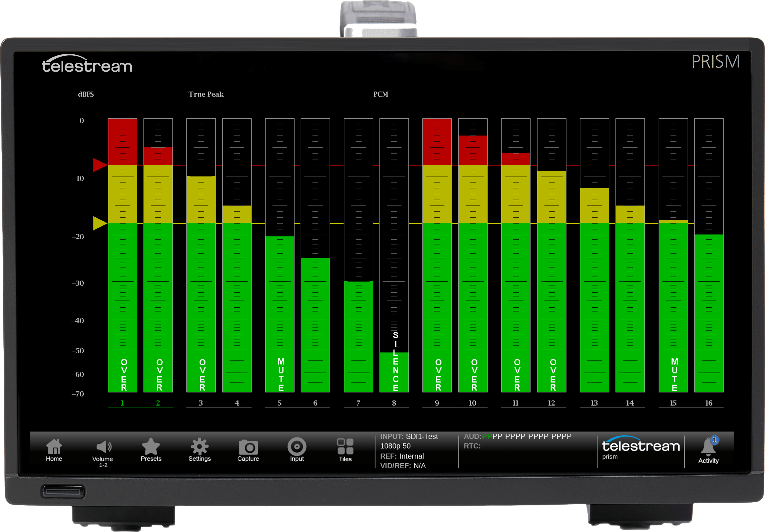This screenshot has height=532, width=765.
Task: Click the REF: Internal status entry
Action: click(x=402, y=456)
